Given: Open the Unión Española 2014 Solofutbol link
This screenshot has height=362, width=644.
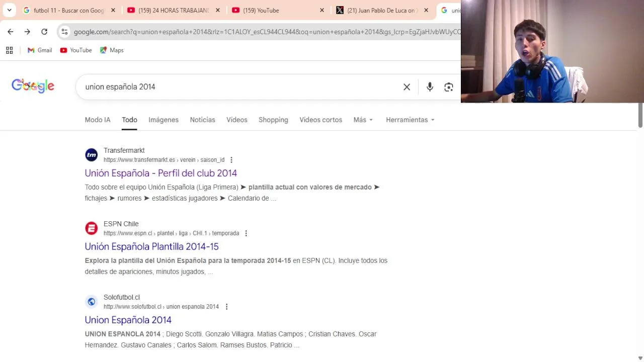Looking at the screenshot, I should 128,320.
